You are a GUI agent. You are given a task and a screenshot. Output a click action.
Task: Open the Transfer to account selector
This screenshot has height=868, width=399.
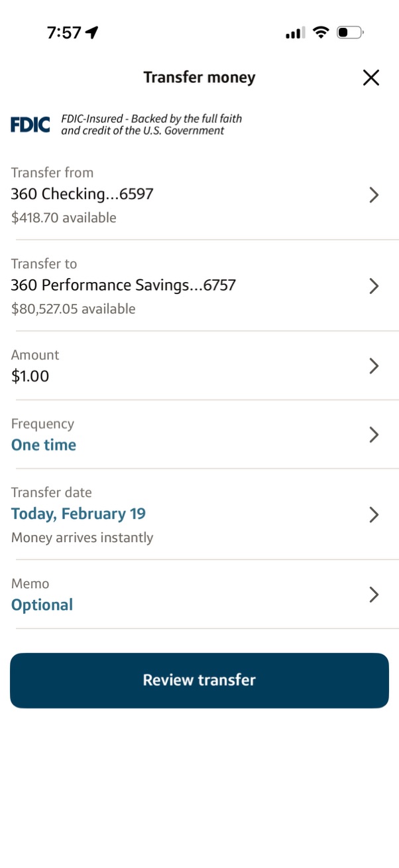tap(374, 286)
